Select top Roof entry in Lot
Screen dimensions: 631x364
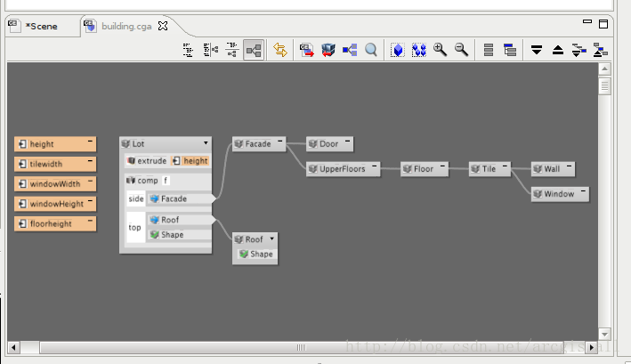point(180,220)
